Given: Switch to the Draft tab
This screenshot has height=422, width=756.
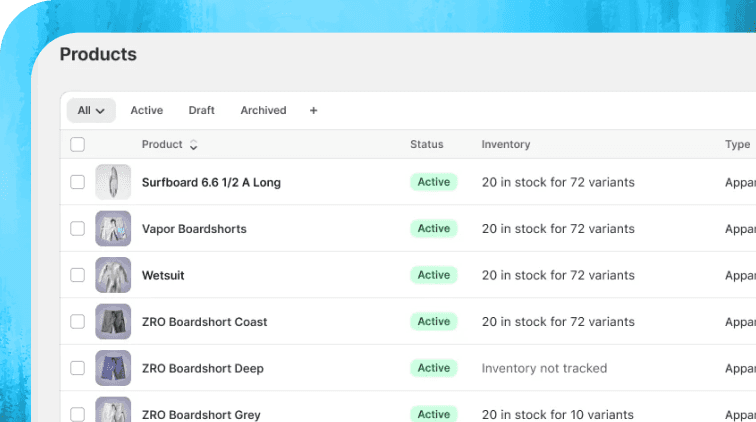Looking at the screenshot, I should tap(201, 111).
